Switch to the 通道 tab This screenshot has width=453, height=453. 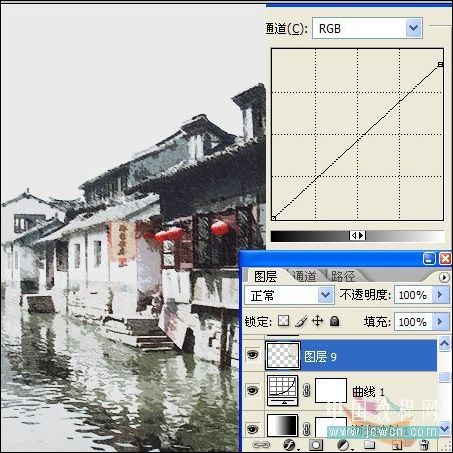305,276
